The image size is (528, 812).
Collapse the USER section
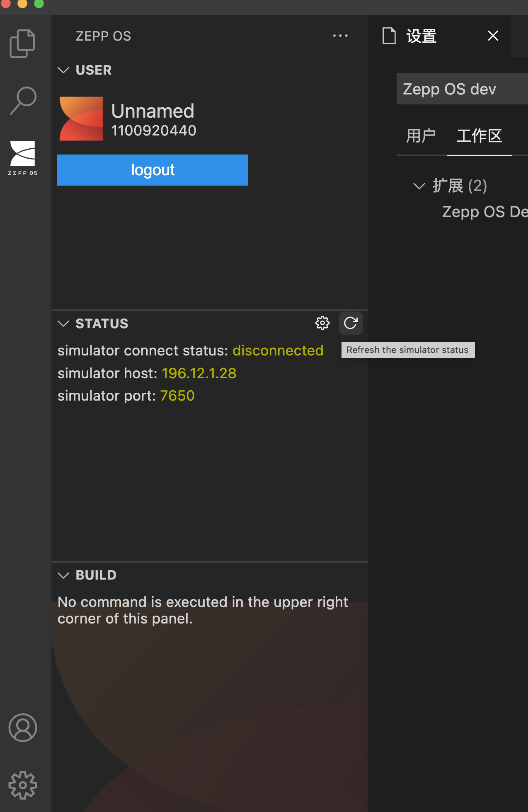click(63, 70)
